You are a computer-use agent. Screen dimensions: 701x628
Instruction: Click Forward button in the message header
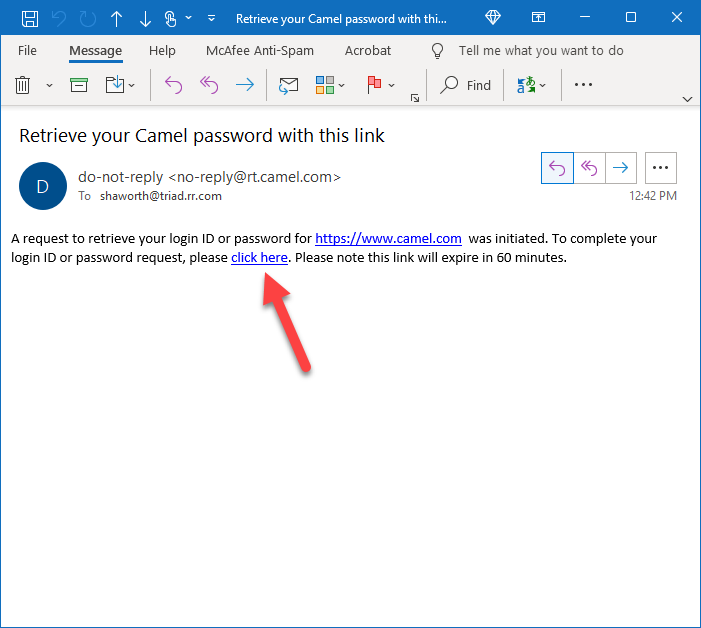[621, 168]
